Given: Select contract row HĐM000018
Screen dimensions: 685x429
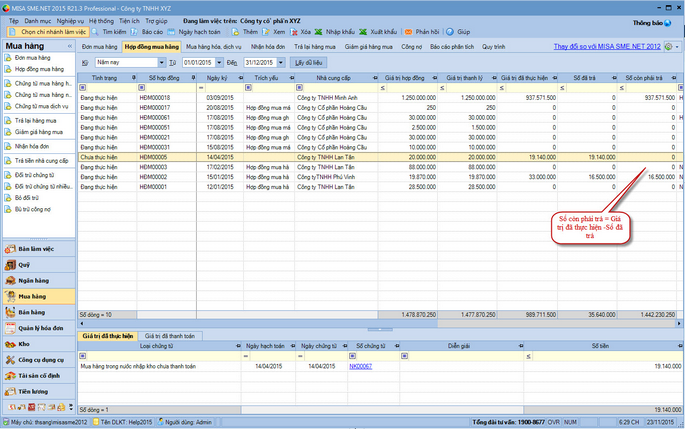Looking at the screenshot, I should 380,98.
